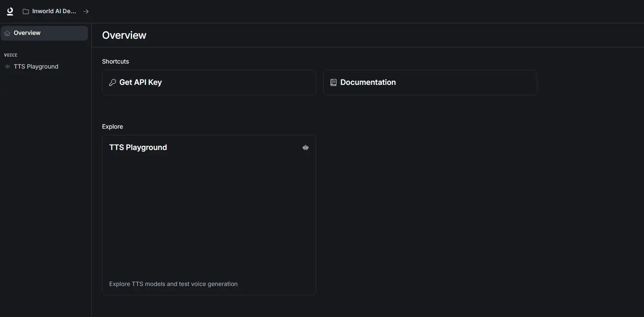This screenshot has height=317, width=644.
Task: Click the folder icon beside workspace name
Action: (x=26, y=12)
